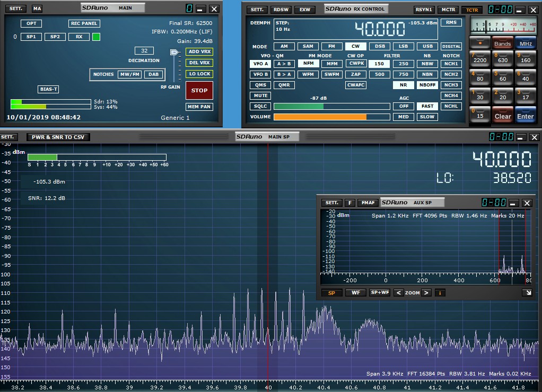Switch keypad to MHz mode
The width and height of the screenshot is (542, 392).
[526, 43]
